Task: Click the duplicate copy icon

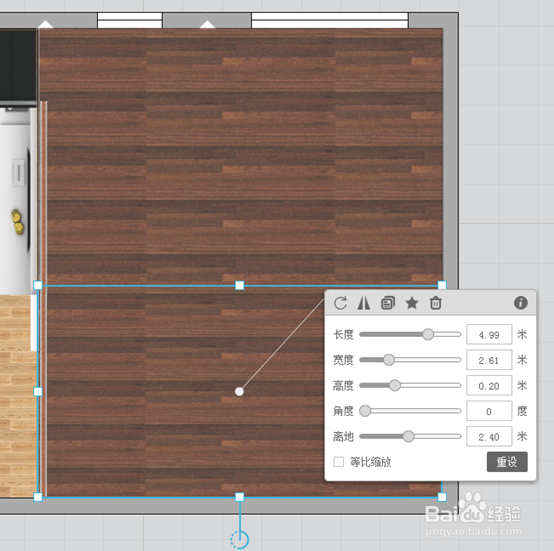Action: coord(388,303)
